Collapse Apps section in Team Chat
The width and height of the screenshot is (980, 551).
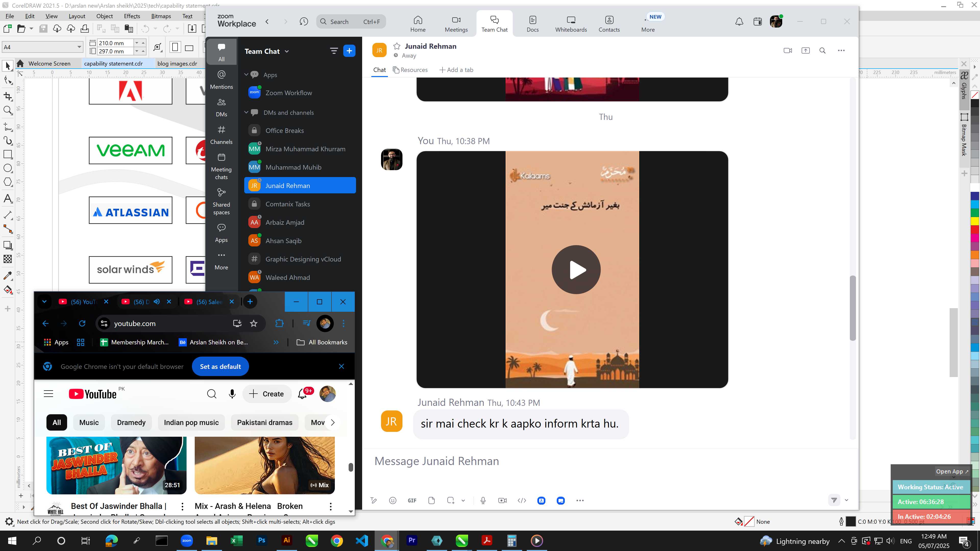pyautogui.click(x=246, y=74)
